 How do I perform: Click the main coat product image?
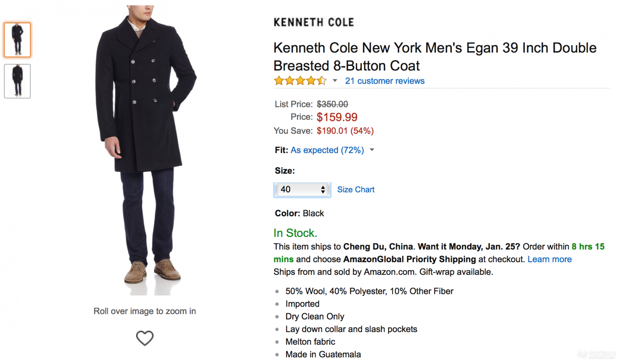[146, 150]
